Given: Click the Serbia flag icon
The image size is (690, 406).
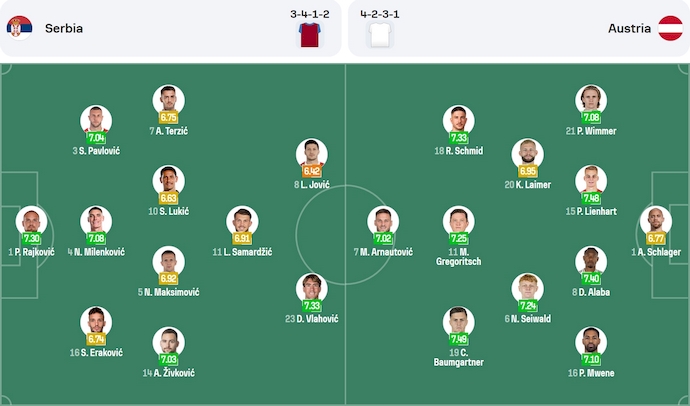Looking at the screenshot, I should coord(20,28).
